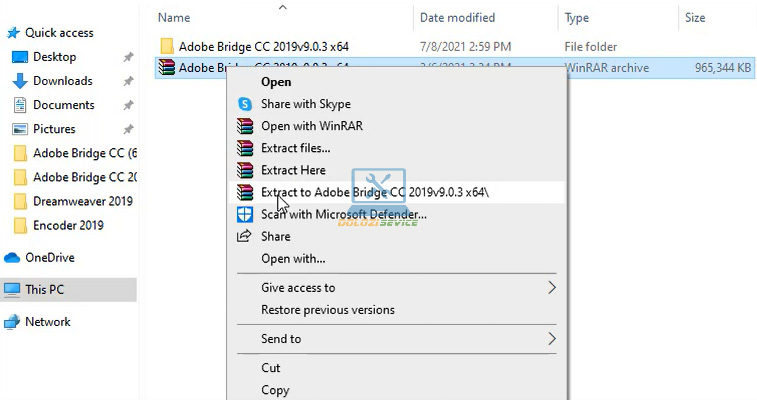Screen dimensions: 757x400
Task: Click the Quick access star icon
Action: point(12,33)
